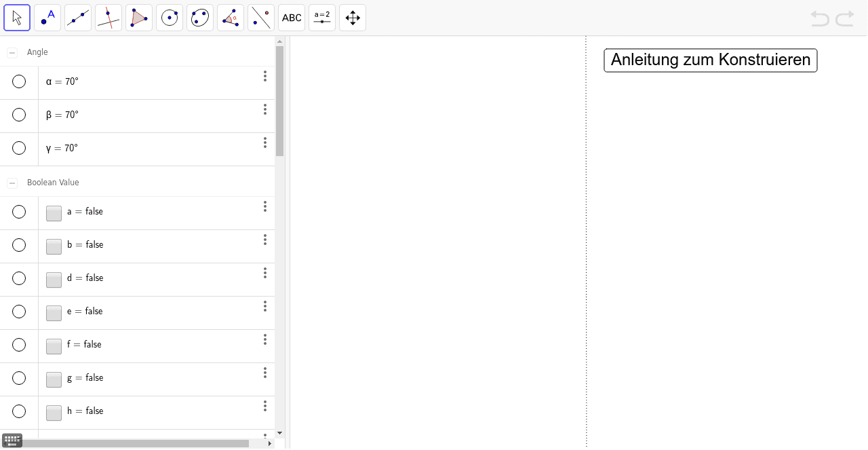Screen dimensions: 868x450
Task: Toggle visibility circle of boolean f
Action: [19, 345]
